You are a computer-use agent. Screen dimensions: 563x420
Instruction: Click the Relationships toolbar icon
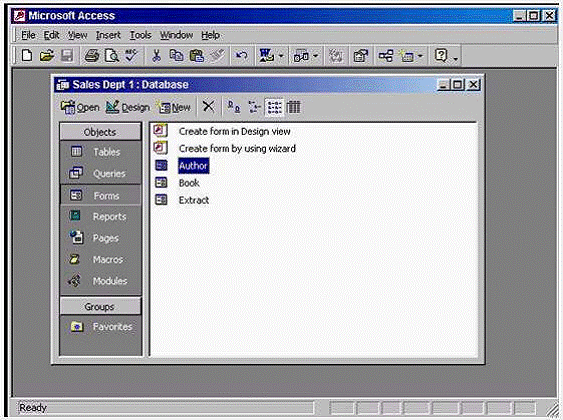point(386,56)
